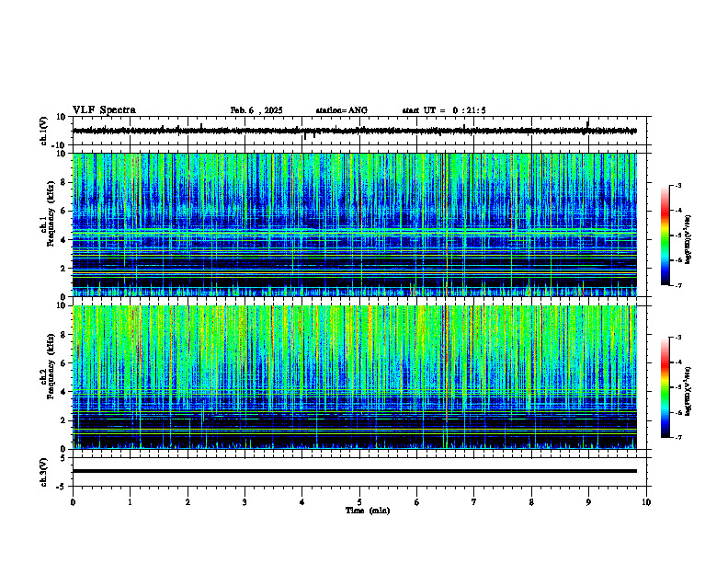Click the "-7" label on ch.2 colorbar
This screenshot has height=563, width=728.
click(x=677, y=438)
